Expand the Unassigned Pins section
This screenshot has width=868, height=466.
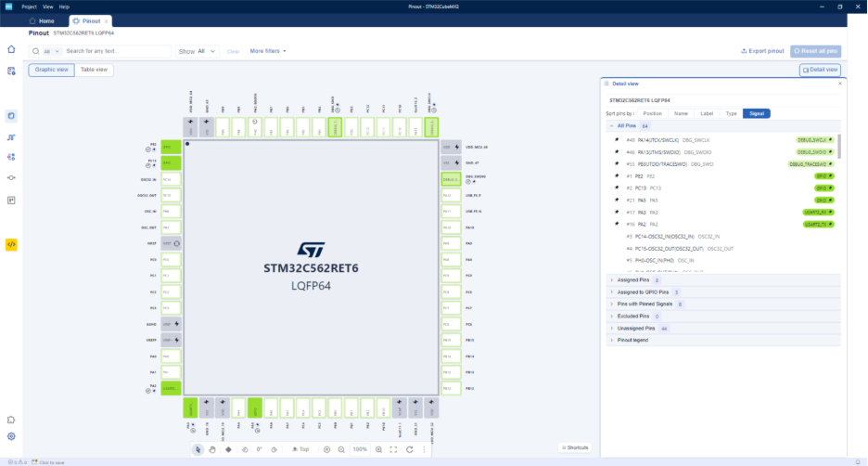(612, 329)
